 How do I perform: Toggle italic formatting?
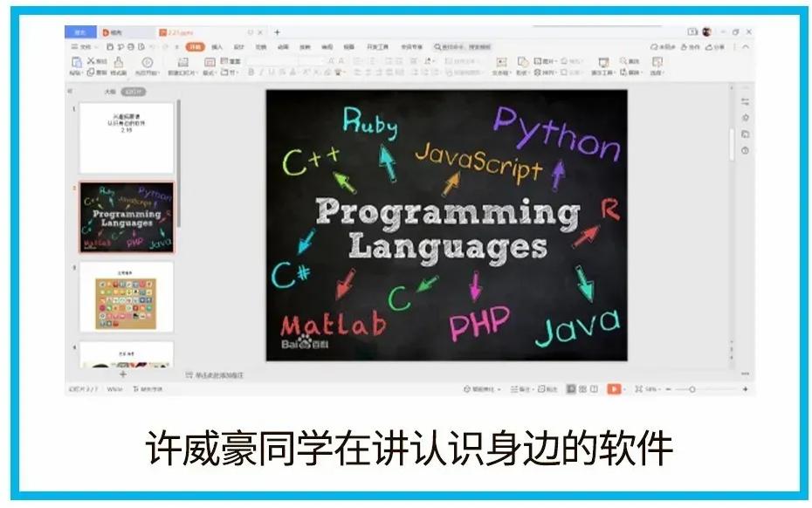[261, 72]
